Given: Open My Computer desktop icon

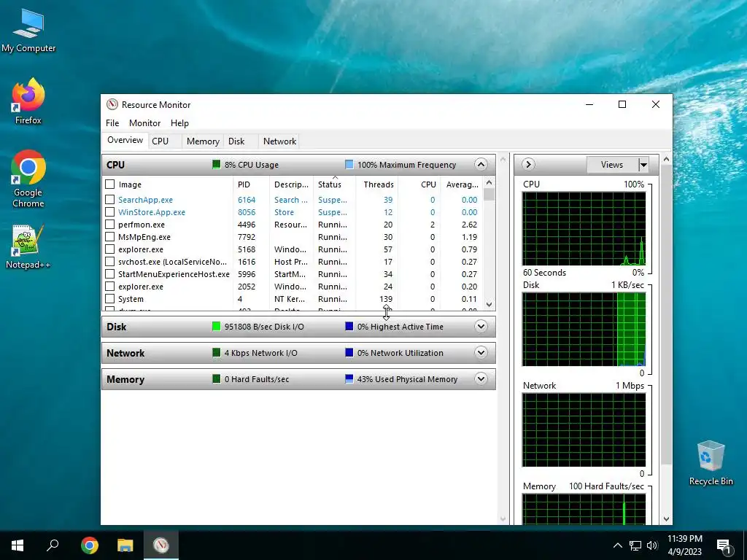Looking at the screenshot, I should (x=28, y=31).
